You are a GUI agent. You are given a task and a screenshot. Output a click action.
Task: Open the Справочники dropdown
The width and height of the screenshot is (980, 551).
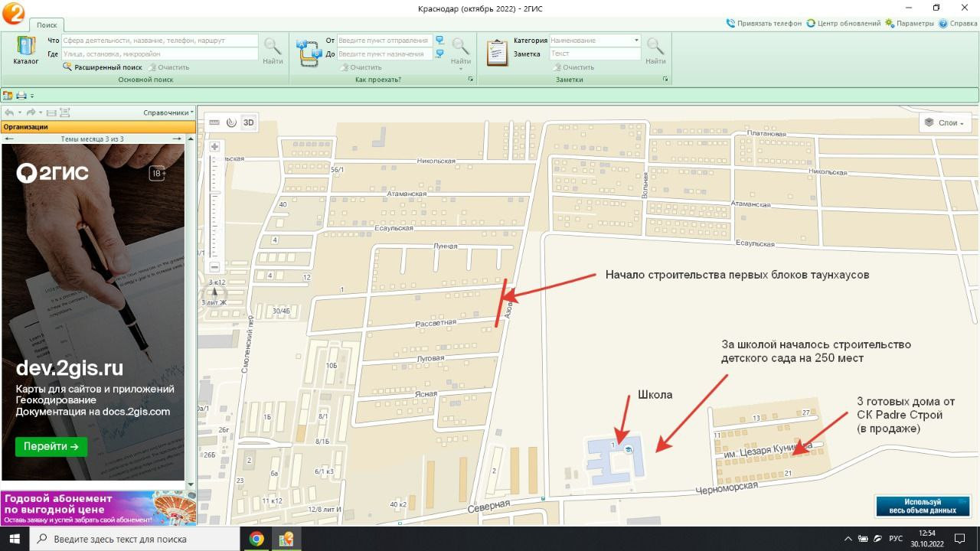168,112
